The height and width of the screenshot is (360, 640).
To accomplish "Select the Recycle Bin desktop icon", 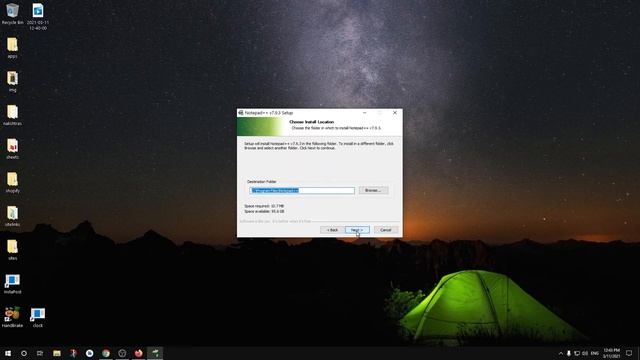I will coord(12,13).
